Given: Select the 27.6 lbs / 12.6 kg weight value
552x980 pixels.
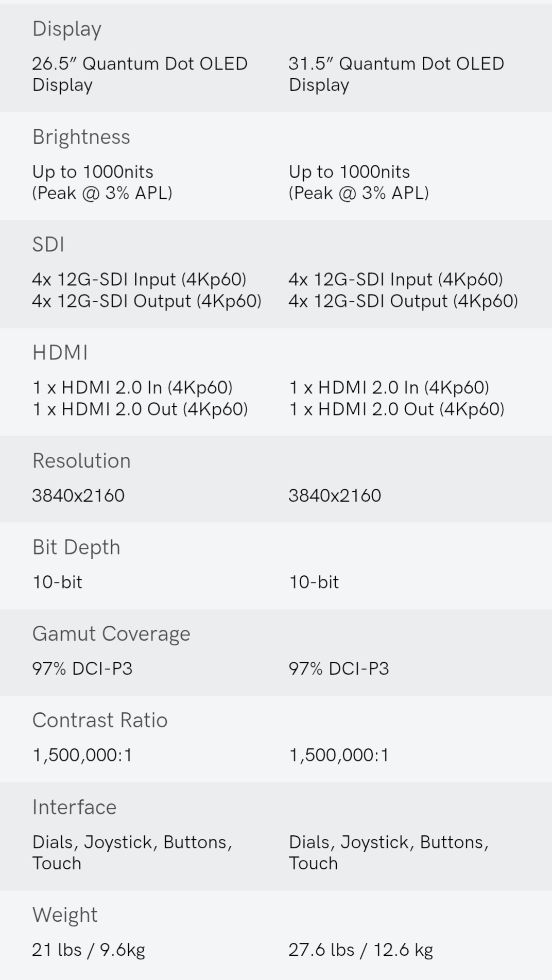Looking at the screenshot, I should tap(360, 950).
